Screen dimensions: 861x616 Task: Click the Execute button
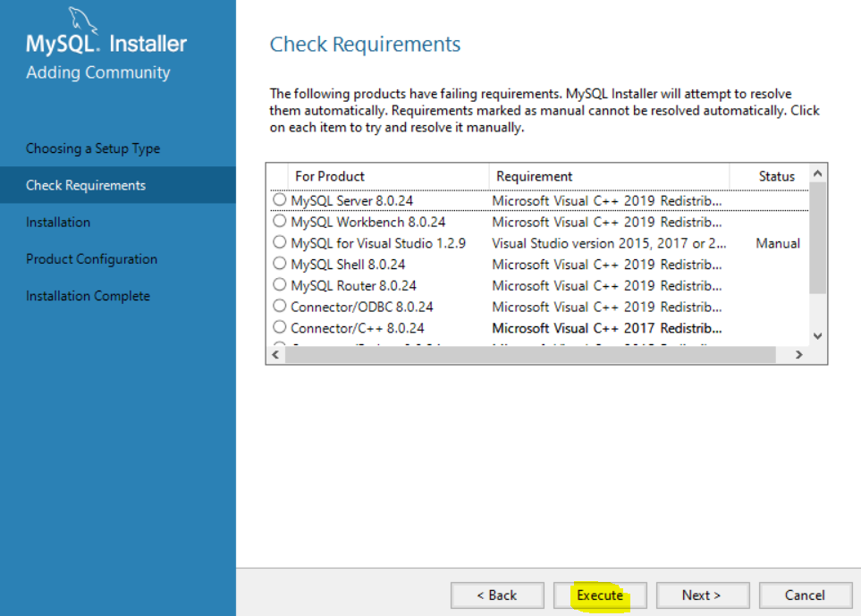coord(600,595)
